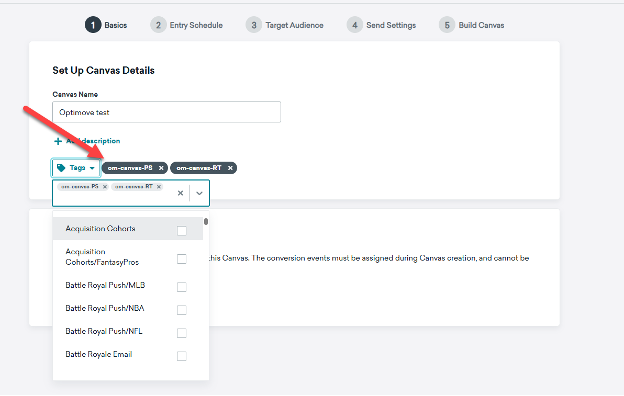Check Acquisition Cohorts/FantasyPros tag
Screen dimensions: 624x396
(x=182, y=259)
